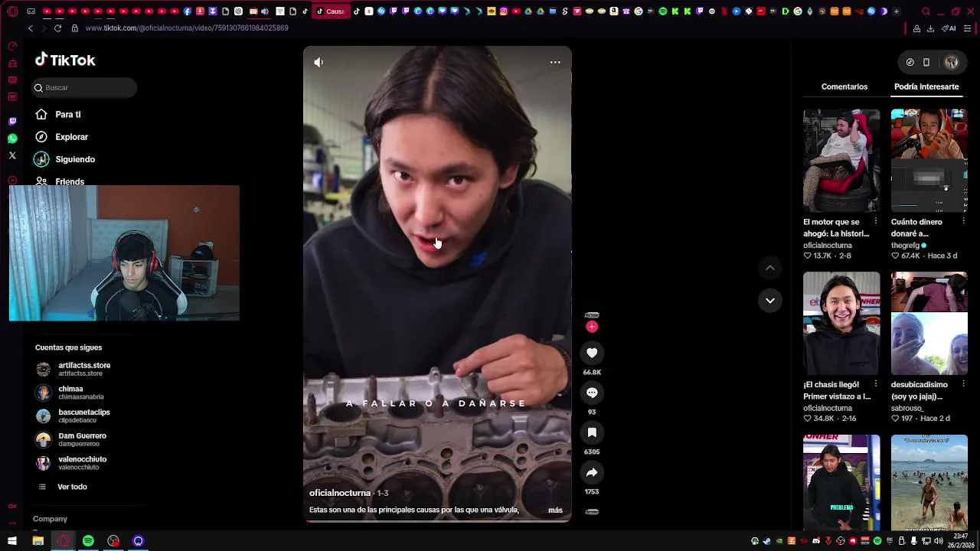Open the browser AI assistant button

[x=949, y=28]
